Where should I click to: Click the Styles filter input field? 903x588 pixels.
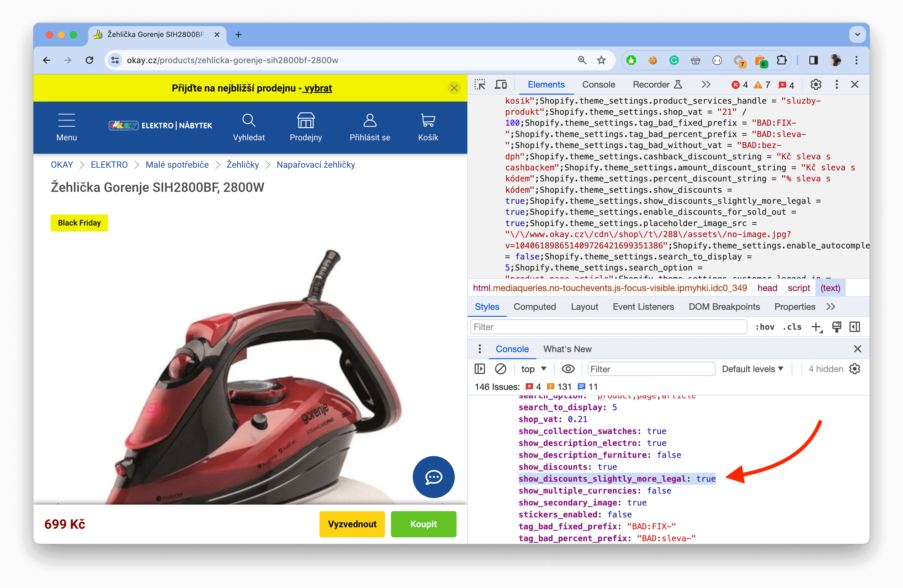point(608,327)
